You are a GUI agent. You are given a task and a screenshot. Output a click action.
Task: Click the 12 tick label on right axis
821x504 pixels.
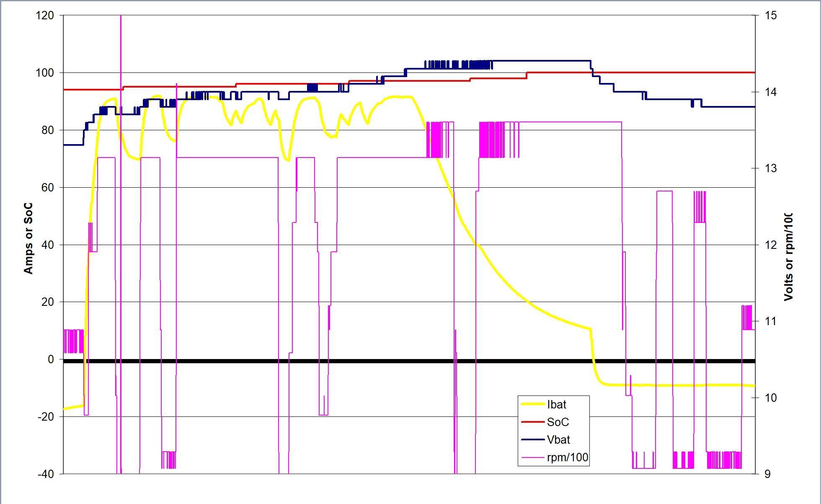pos(770,245)
